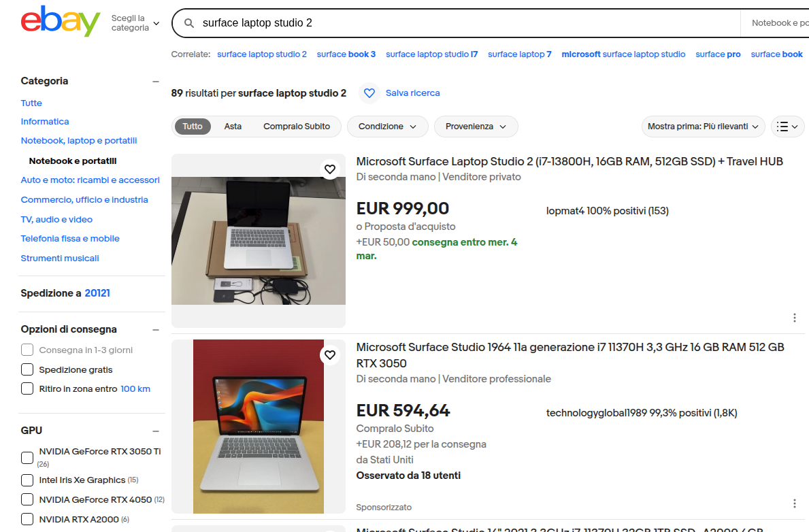Click the 20121 shipping postcode link
This screenshot has height=532, width=809.
click(x=97, y=293)
